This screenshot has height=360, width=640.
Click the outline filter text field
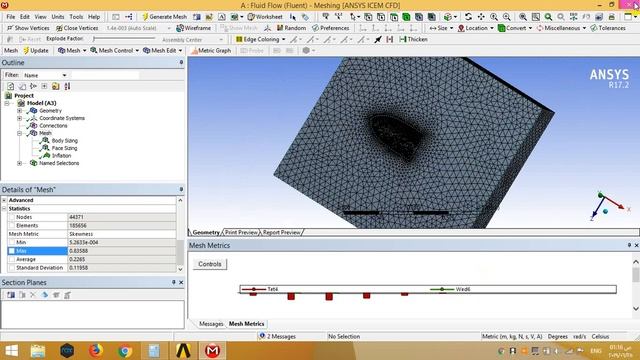105,76
